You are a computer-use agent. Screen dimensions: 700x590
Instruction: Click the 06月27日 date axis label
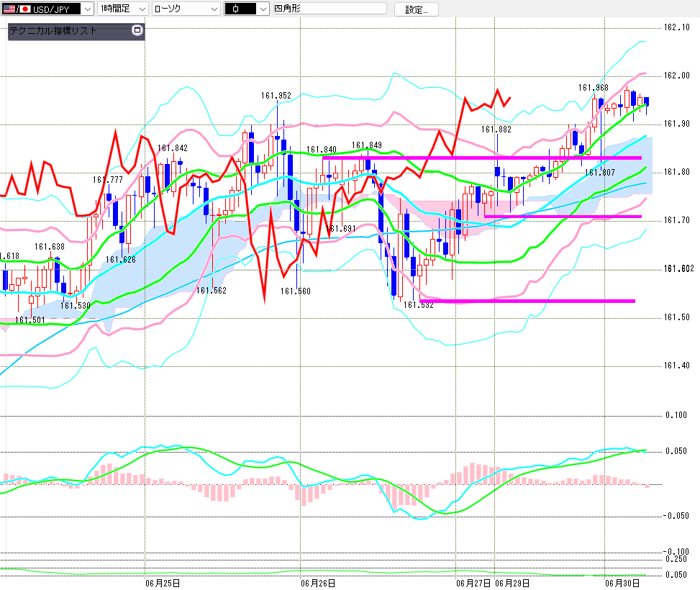click(473, 584)
